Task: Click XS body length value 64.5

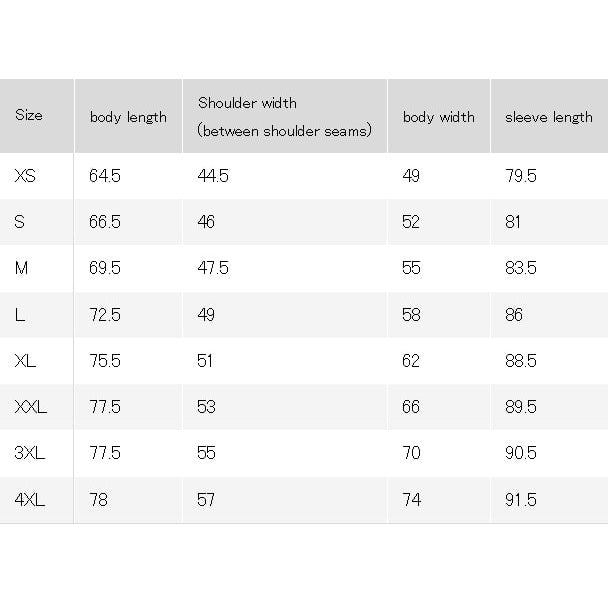Action: coord(105,176)
